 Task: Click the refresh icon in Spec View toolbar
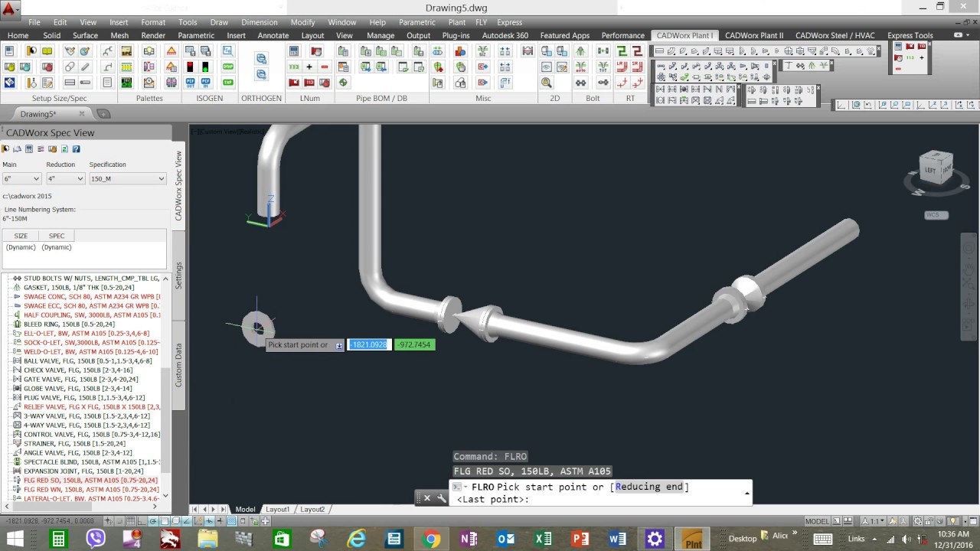click(64, 149)
